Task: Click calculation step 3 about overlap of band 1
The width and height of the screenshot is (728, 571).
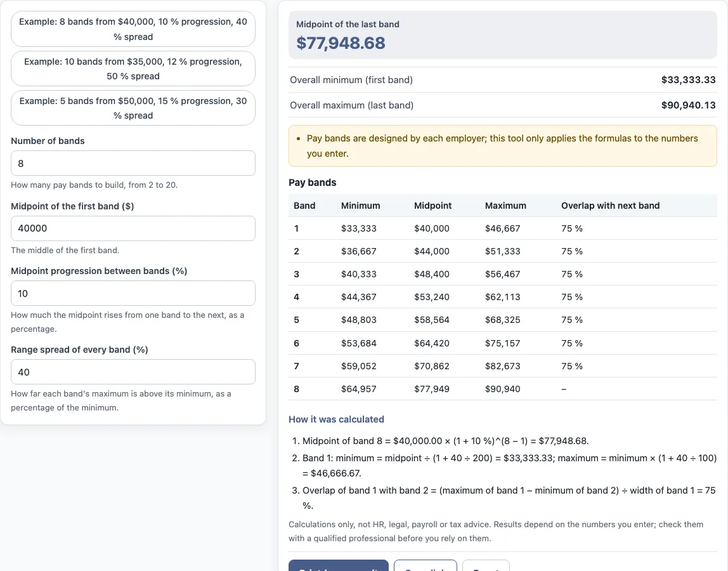Action: coord(509,497)
